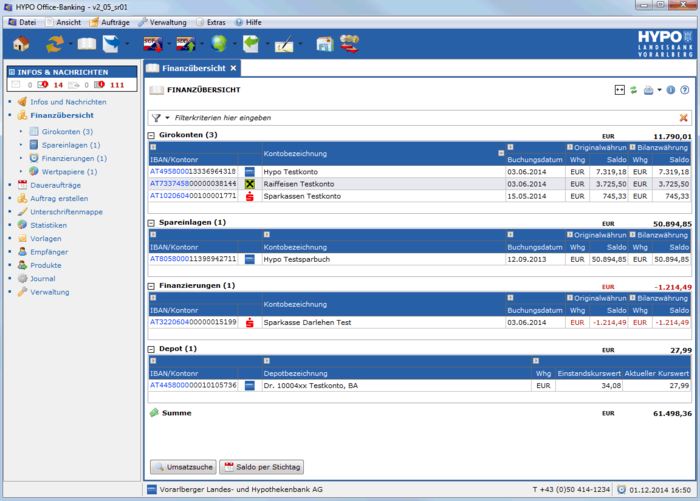This screenshot has width=700, height=501.
Task: Click the Hypo Testkonto bank logo icon
Action: pos(250,172)
